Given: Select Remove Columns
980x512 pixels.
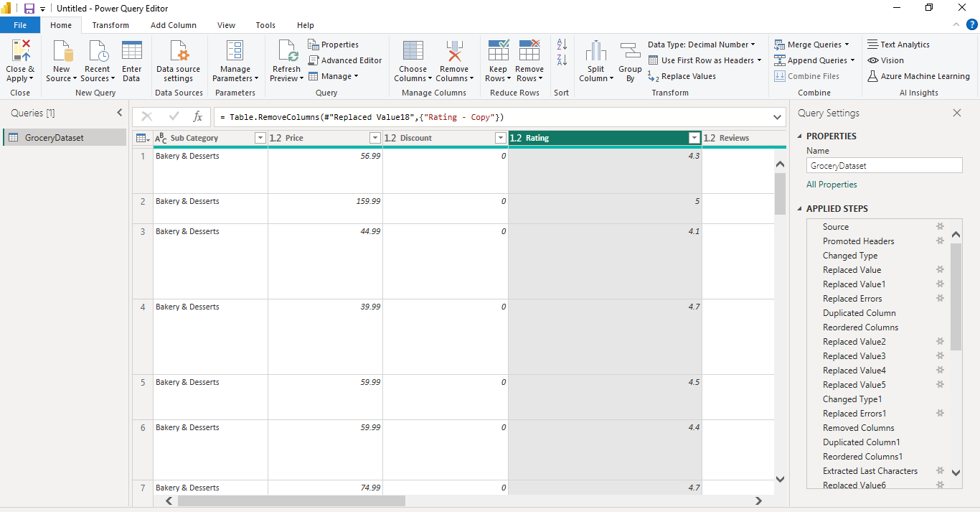Looking at the screenshot, I should click(453, 61).
